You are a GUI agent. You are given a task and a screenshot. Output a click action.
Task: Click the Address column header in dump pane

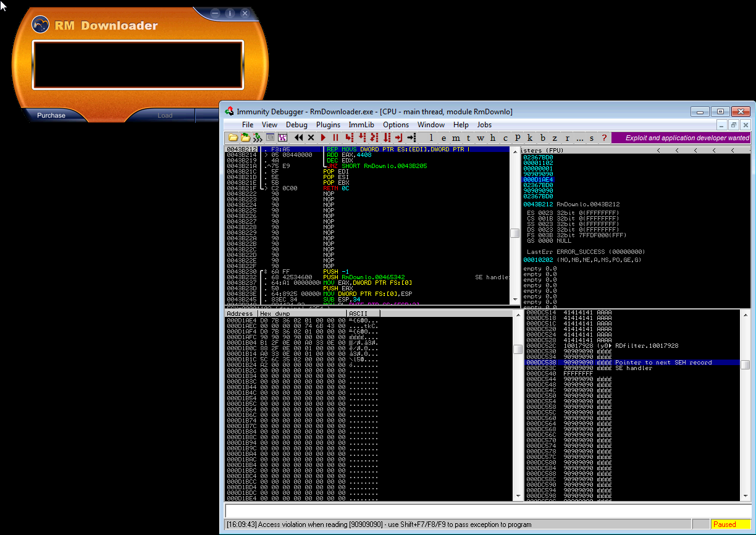click(241, 314)
